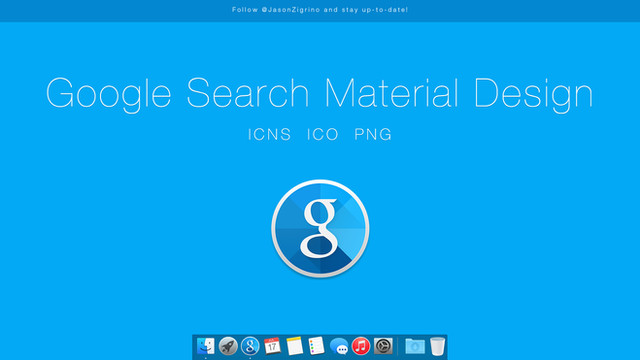Image resolution: width=640 pixels, height=360 pixels.
Task: Select the ICNS format label
Action: click(x=269, y=134)
